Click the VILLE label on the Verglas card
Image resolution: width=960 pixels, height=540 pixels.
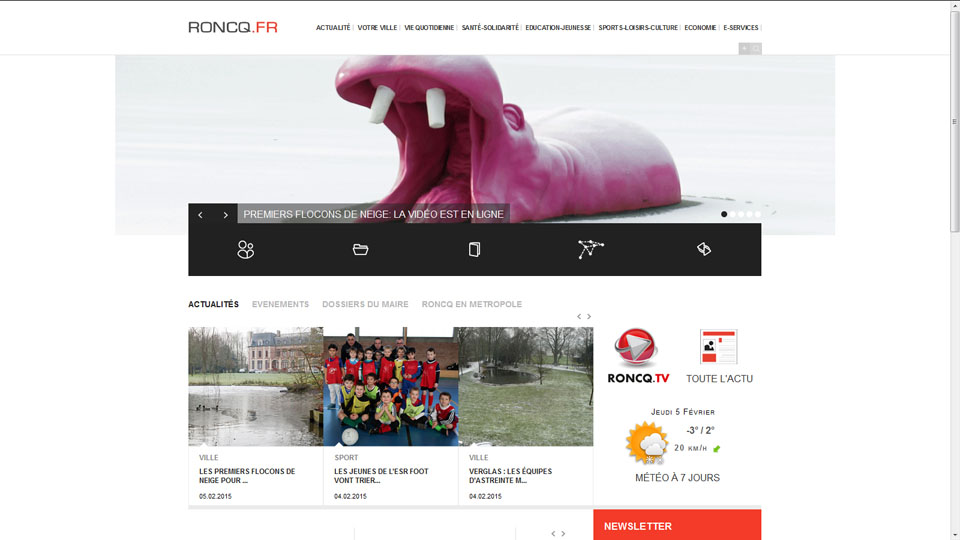tap(479, 457)
